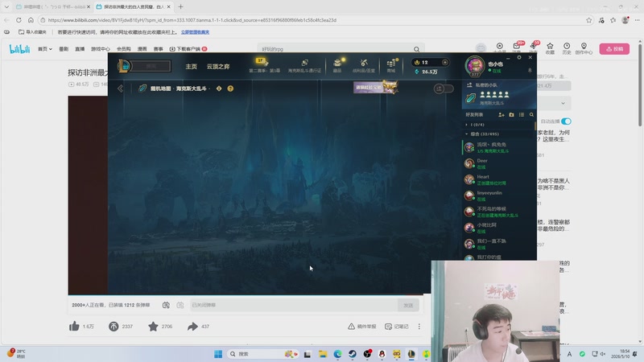The width and height of the screenshot is (644, 362).
Task: Click the add friend icon
Action: 501,115
